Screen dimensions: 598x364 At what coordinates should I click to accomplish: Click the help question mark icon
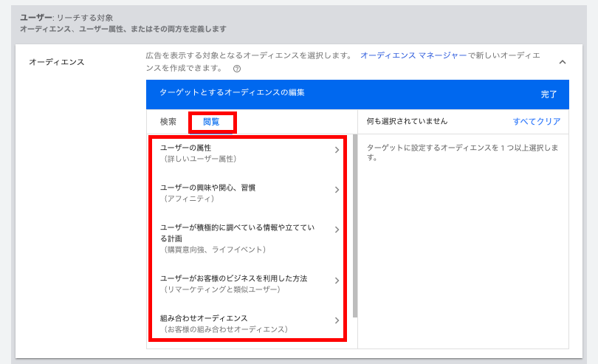(x=237, y=69)
